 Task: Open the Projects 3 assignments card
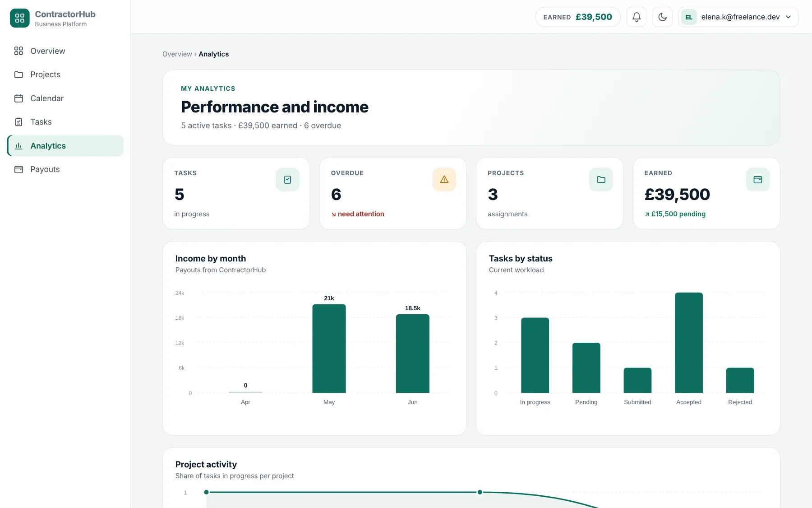[x=549, y=193]
